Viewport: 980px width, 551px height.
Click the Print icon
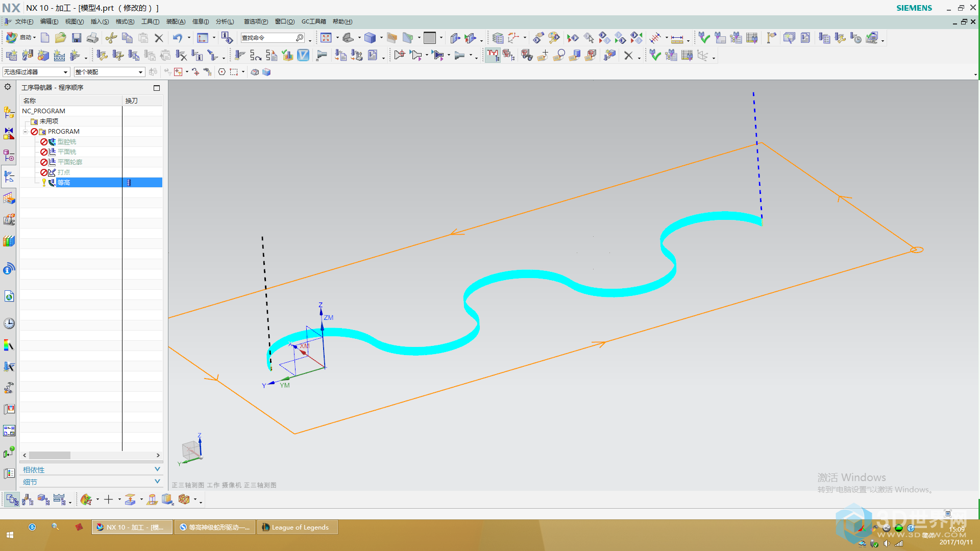click(92, 38)
